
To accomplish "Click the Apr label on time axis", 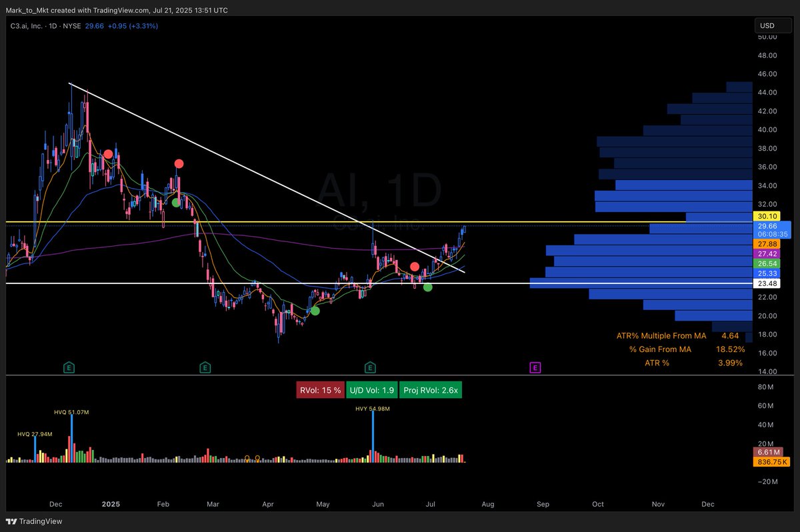I will tap(267, 504).
